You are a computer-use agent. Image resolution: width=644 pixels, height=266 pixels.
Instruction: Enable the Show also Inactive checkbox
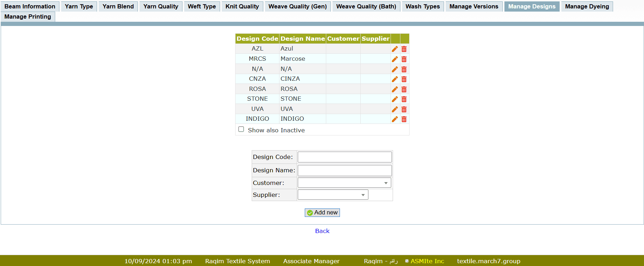(241, 129)
